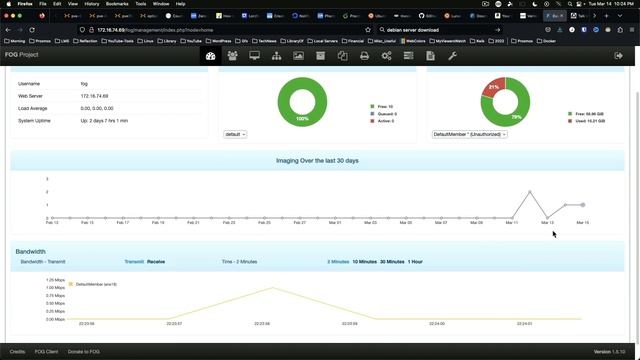Set bandwidth time range to 30 Minutes

(x=392, y=262)
